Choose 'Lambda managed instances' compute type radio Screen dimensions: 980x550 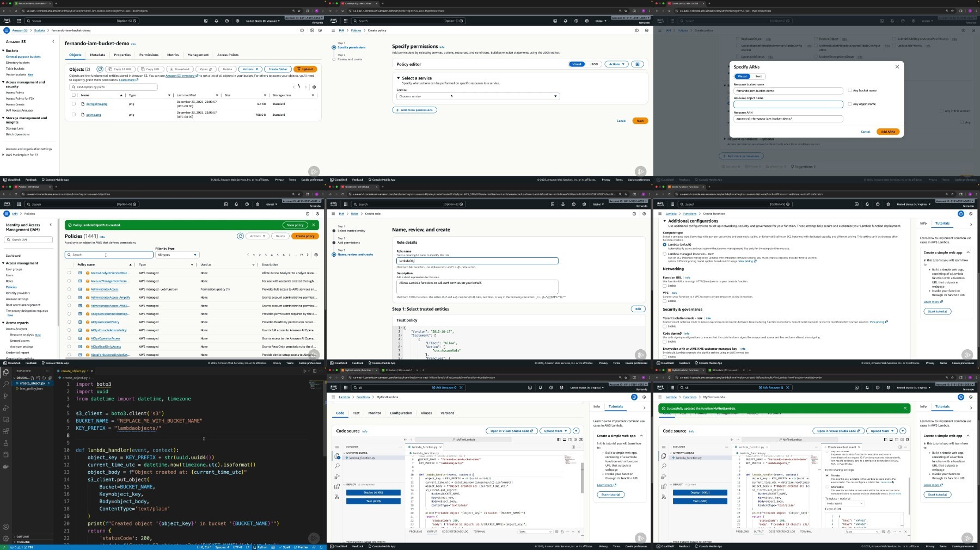pos(664,254)
